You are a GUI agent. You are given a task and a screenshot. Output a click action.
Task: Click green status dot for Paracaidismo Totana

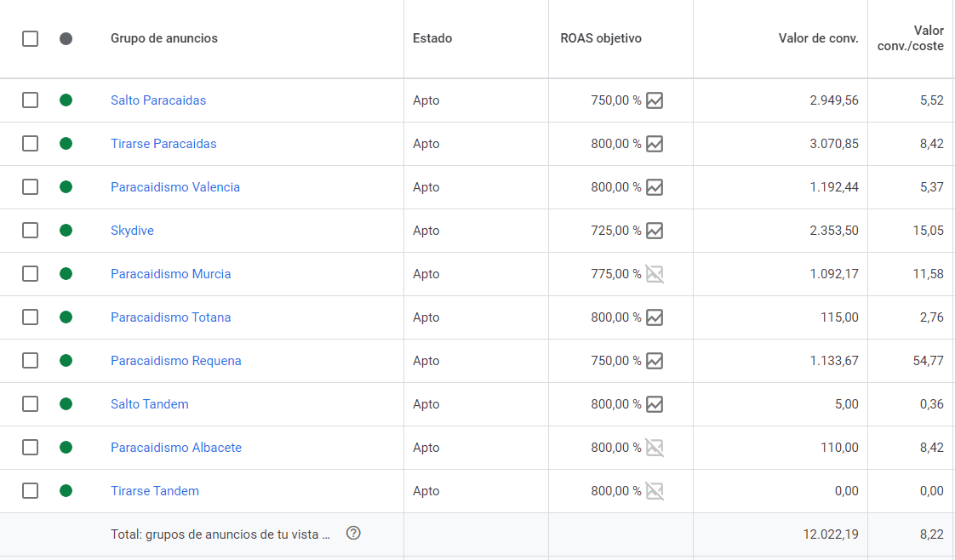[x=66, y=317]
